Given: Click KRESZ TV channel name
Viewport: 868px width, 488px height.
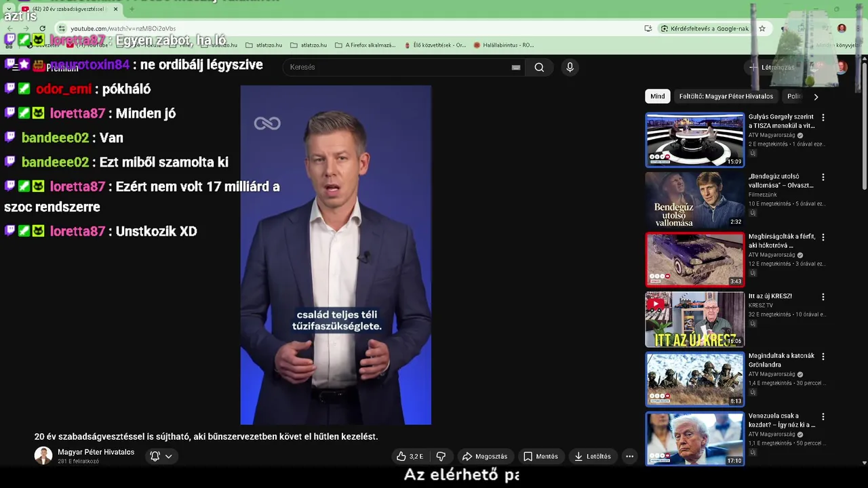Looking at the screenshot, I should point(761,306).
